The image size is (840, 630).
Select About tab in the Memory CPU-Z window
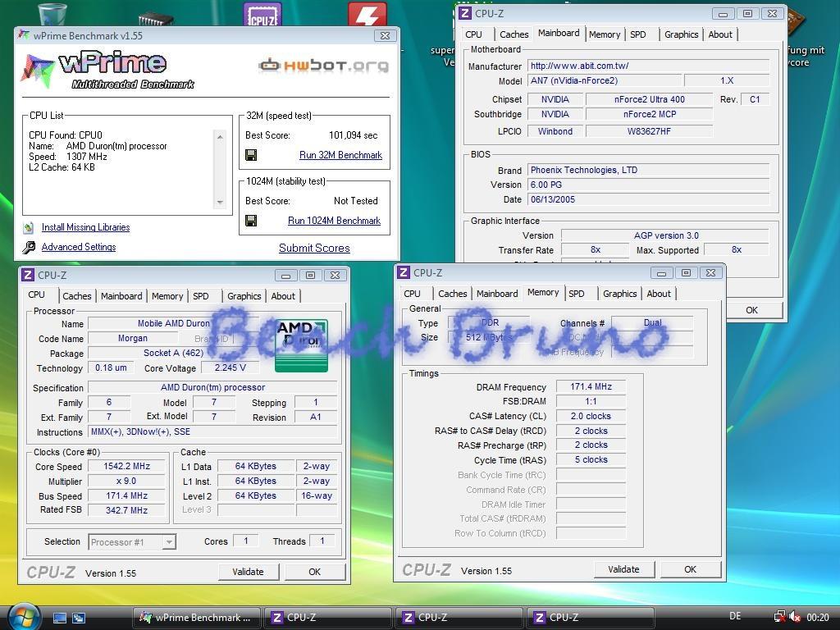(x=659, y=294)
